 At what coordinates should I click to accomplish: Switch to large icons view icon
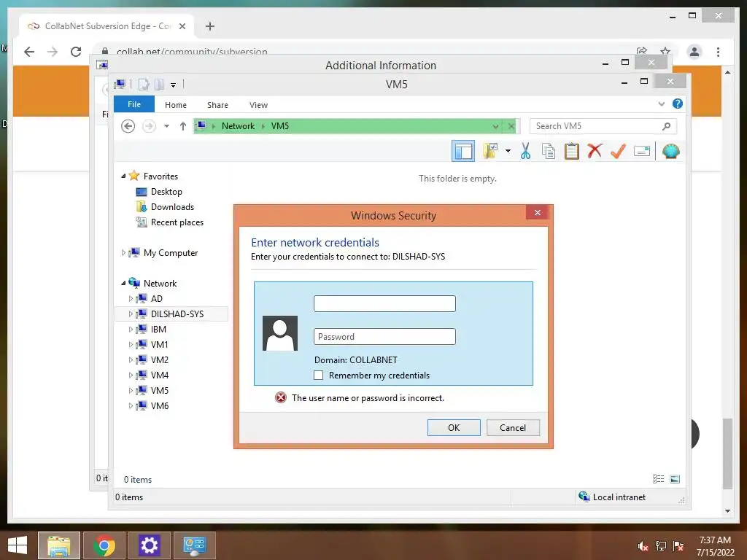[x=675, y=479]
